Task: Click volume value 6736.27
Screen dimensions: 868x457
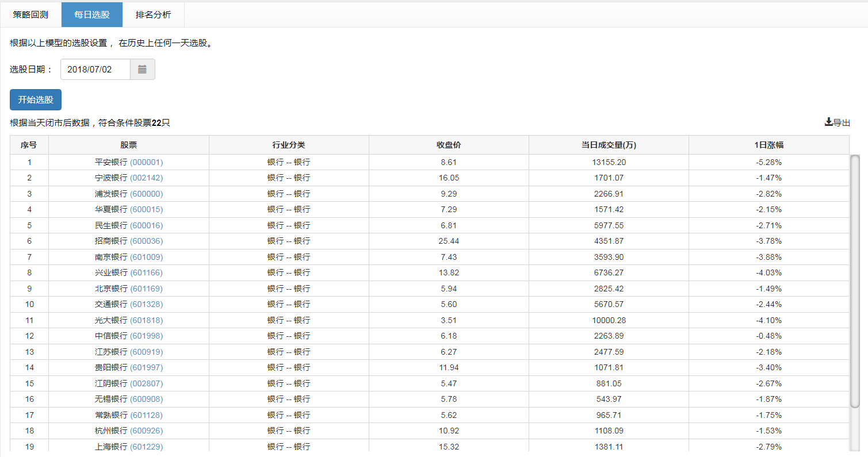Action: pyautogui.click(x=609, y=273)
